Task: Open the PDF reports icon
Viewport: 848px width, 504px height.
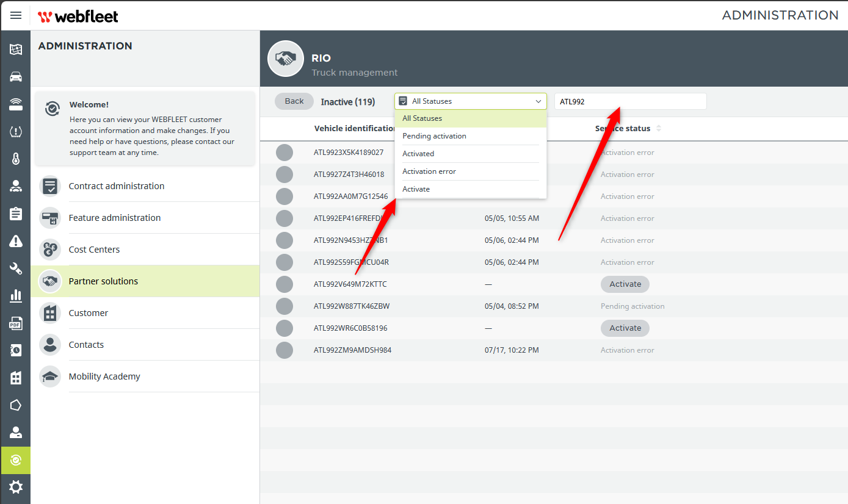Action: coord(16,323)
